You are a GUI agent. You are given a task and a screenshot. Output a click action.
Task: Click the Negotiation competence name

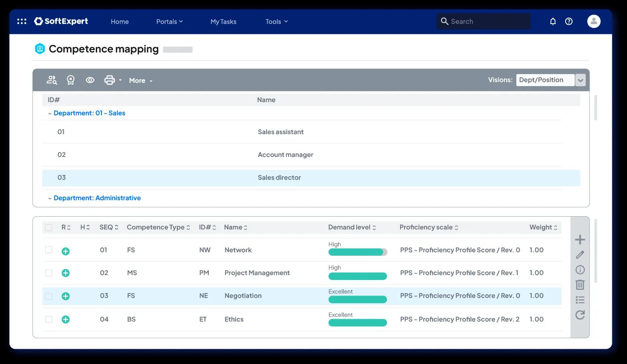coord(243,296)
